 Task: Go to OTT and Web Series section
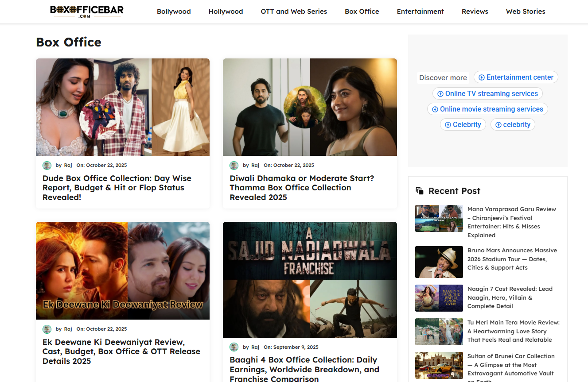pyautogui.click(x=294, y=12)
